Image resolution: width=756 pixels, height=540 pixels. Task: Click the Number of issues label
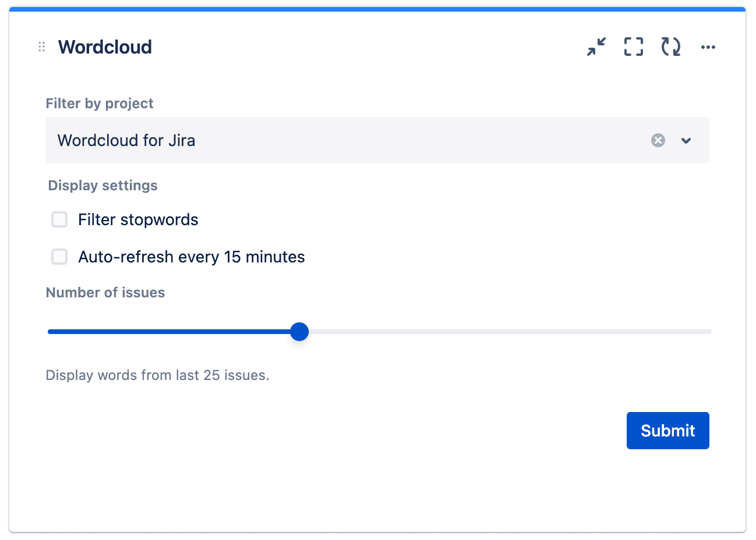105,293
